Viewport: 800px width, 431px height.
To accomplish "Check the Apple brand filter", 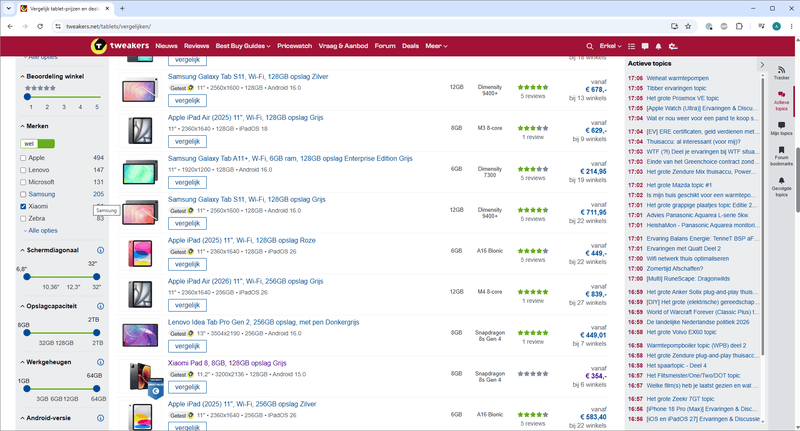I will 23,158.
